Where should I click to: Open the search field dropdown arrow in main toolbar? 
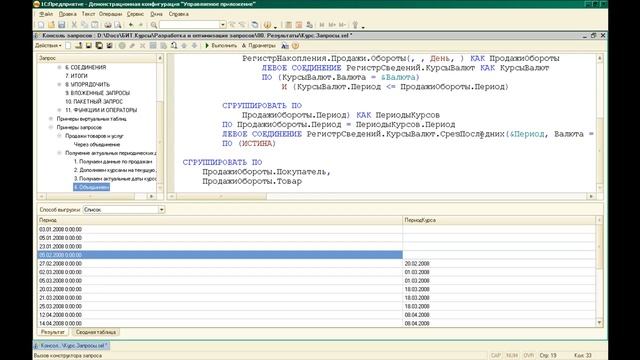[x=222, y=25]
